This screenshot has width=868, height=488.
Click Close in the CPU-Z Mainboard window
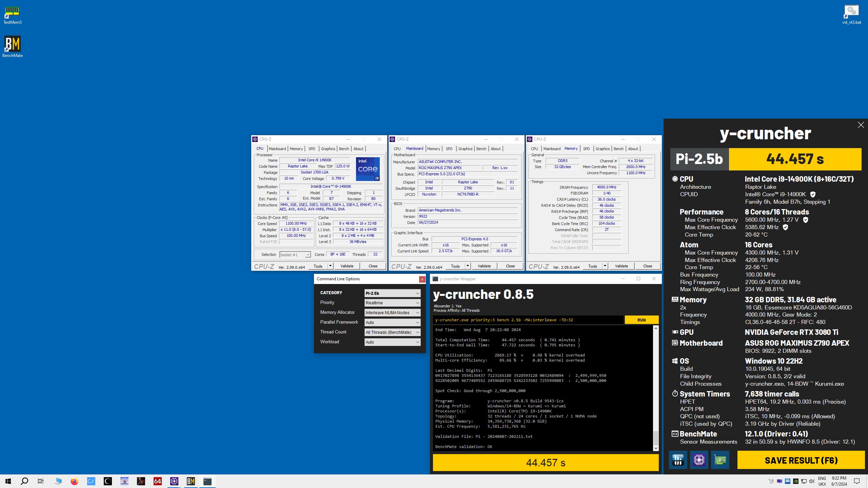(510, 266)
